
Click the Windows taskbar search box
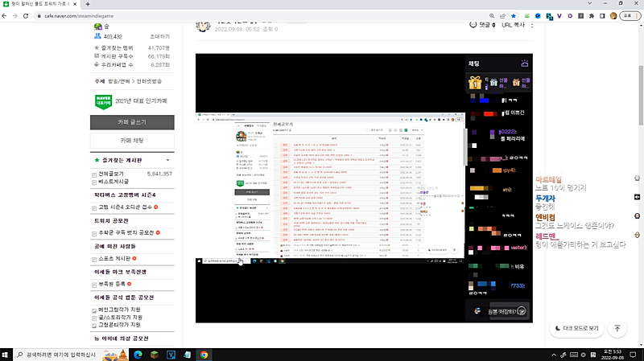pyautogui.click(x=72, y=355)
